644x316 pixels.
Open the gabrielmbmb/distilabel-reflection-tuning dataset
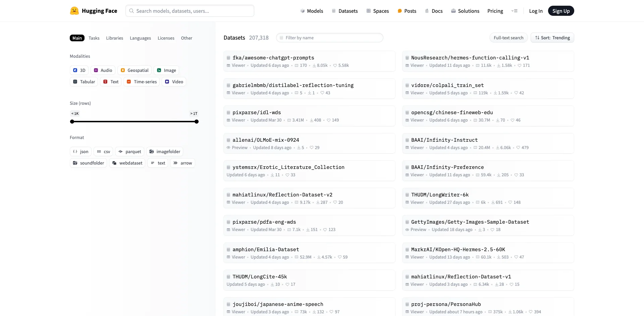(309, 89)
